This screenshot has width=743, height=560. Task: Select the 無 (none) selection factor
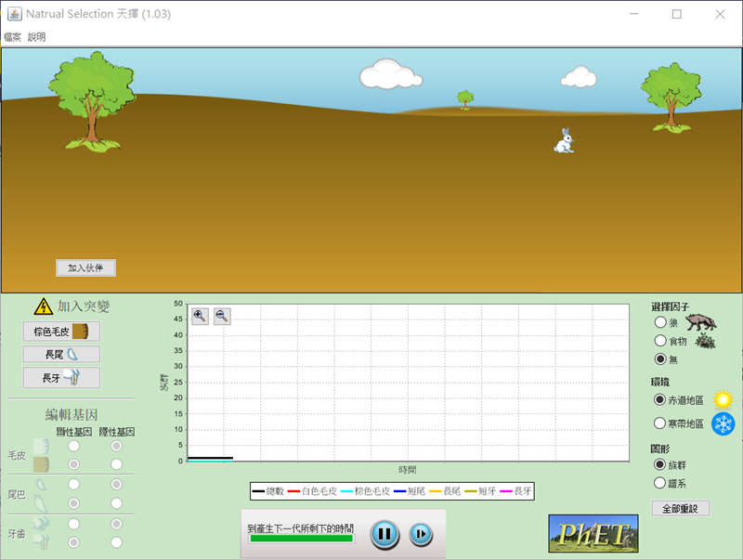click(x=660, y=359)
